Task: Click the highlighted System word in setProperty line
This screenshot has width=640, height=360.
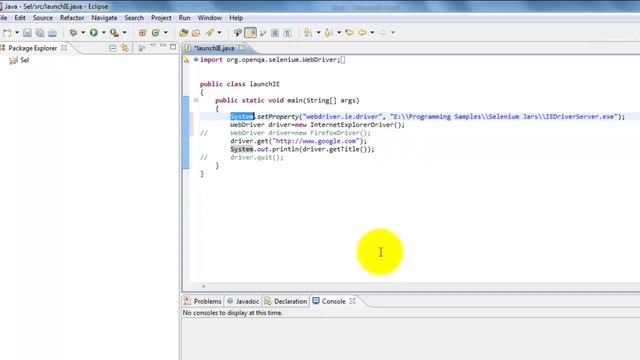Action: click(x=242, y=117)
